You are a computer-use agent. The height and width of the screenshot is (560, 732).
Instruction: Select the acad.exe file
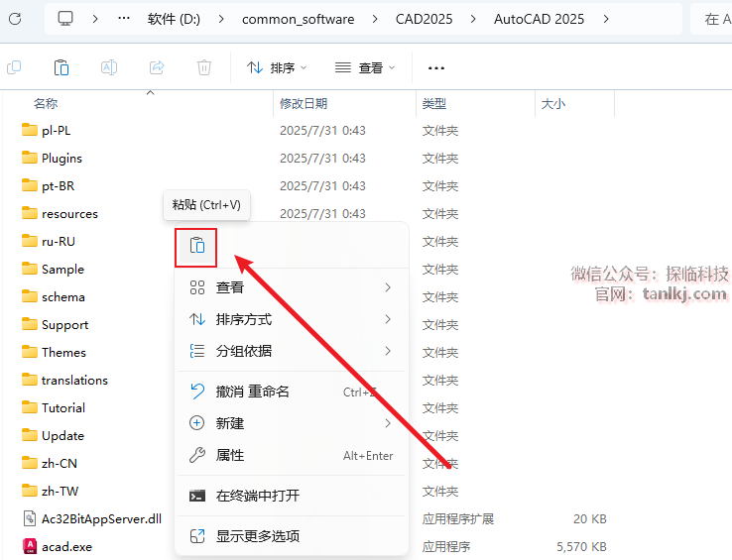coord(66,546)
